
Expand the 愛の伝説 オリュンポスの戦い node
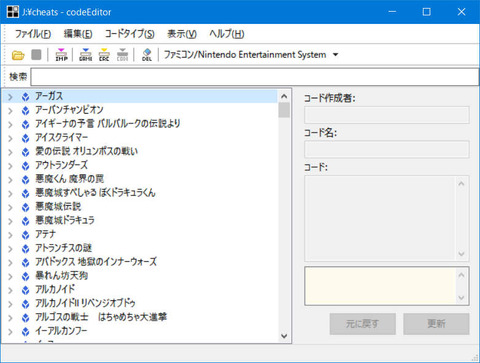coord(10,152)
